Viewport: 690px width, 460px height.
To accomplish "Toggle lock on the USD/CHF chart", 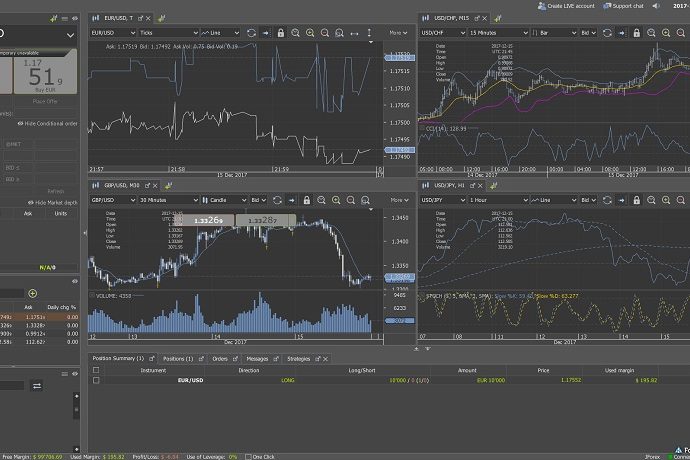I will 637,33.
